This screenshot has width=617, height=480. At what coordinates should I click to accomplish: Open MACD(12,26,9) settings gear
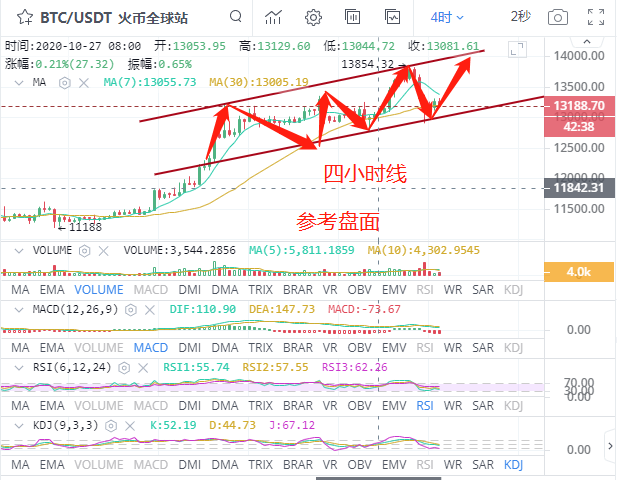[130, 309]
